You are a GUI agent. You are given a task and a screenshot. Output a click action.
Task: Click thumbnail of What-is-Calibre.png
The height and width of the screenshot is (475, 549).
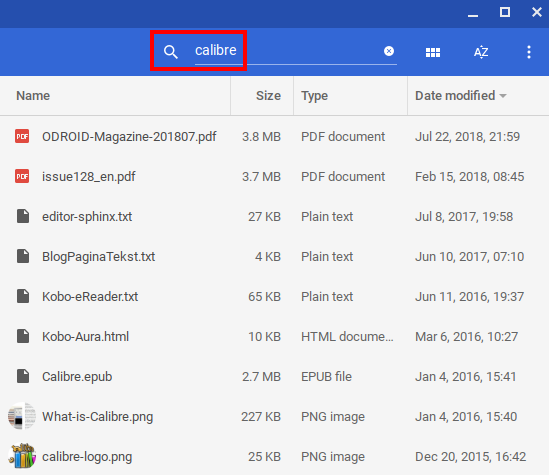(22, 416)
